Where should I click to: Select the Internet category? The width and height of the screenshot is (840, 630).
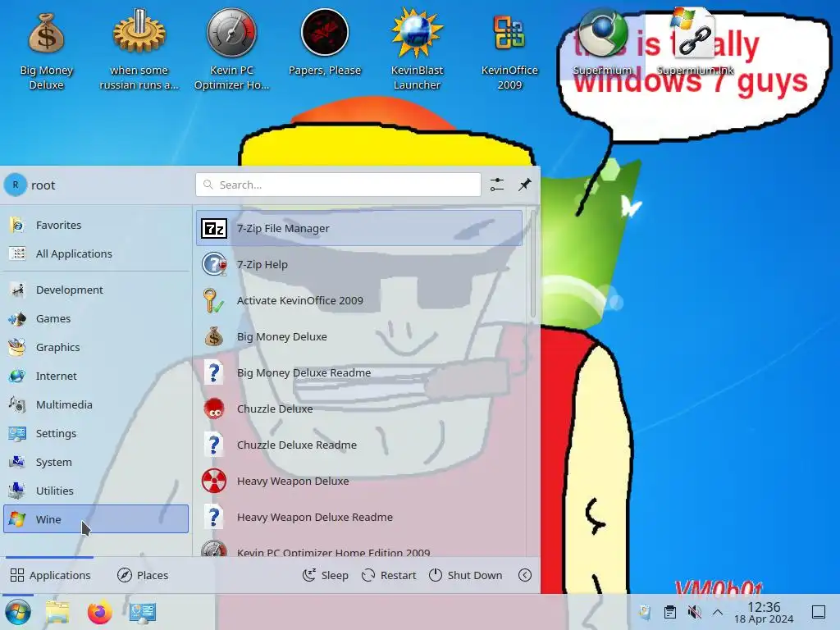tap(96, 376)
